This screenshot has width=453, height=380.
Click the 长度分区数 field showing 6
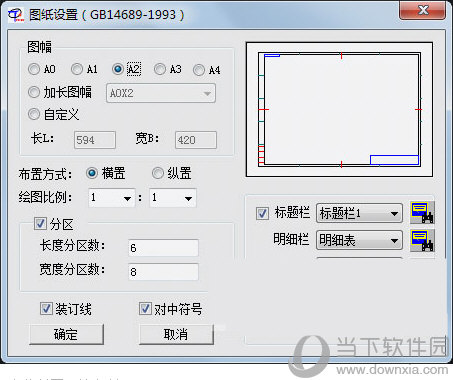(163, 248)
